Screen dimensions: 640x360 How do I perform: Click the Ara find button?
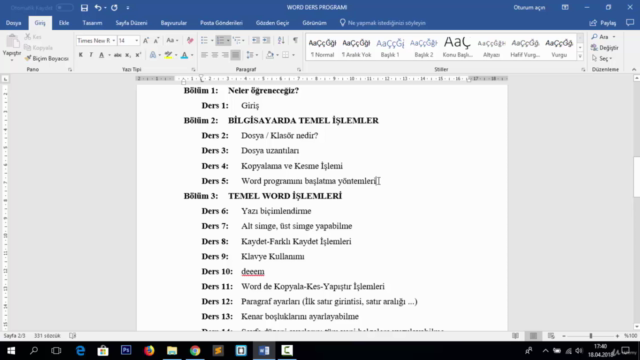coord(603,37)
